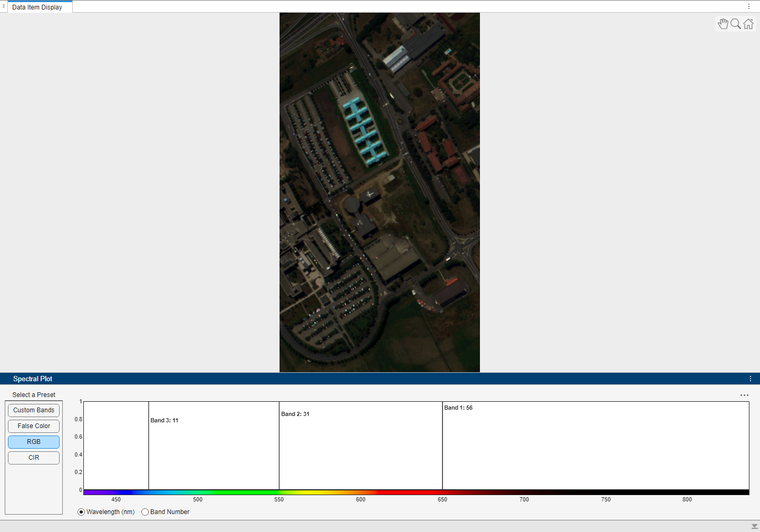Apply the False Color preset

point(33,425)
